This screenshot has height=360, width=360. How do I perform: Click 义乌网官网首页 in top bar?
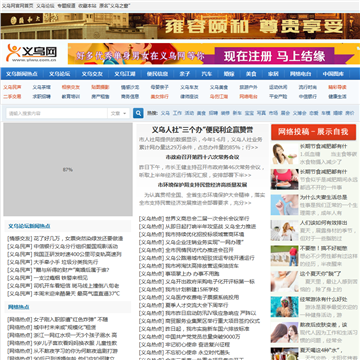pos(17,6)
